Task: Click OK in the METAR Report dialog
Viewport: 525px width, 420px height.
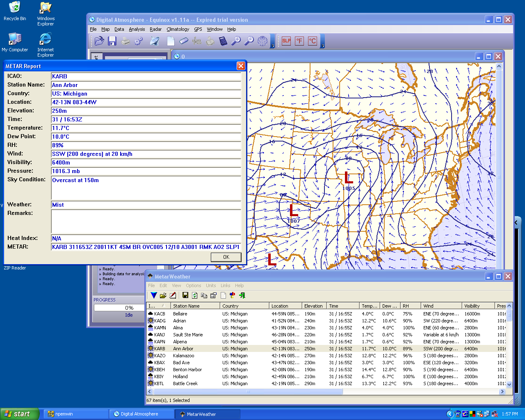Action: [226, 257]
